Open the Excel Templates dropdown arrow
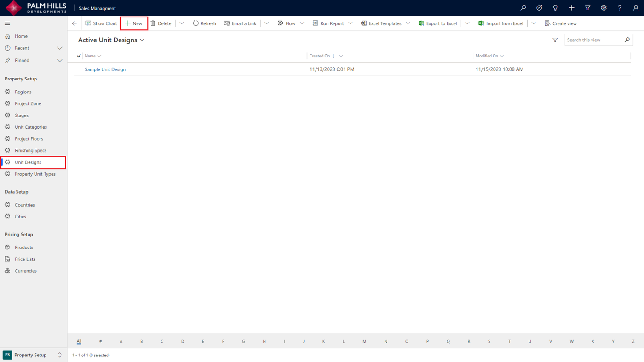Image resolution: width=644 pixels, height=362 pixels. tap(408, 23)
